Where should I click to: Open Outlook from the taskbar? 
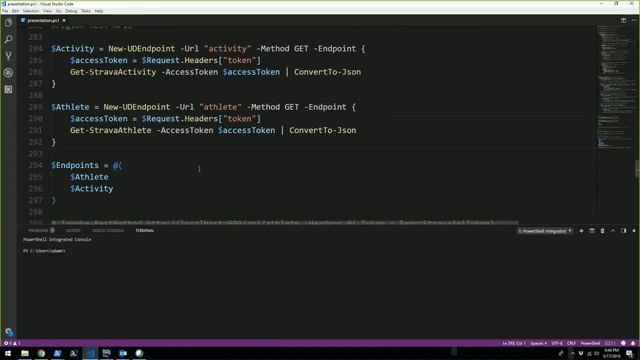(123, 353)
